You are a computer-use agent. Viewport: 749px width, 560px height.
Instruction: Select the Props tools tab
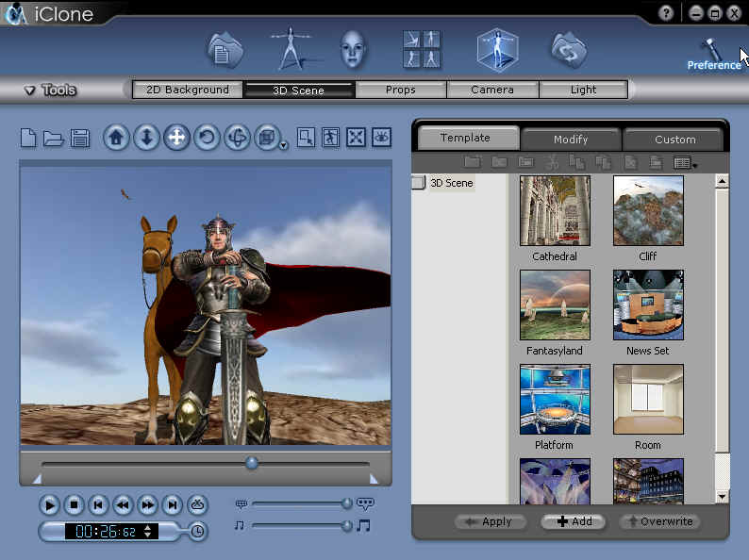click(x=400, y=91)
